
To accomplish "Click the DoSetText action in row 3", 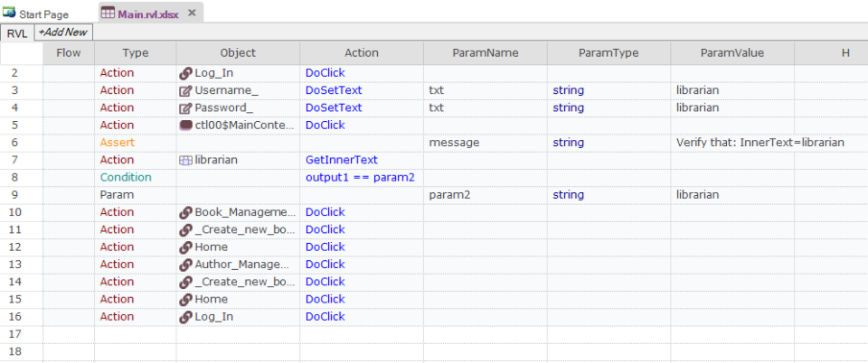I will coord(334,90).
